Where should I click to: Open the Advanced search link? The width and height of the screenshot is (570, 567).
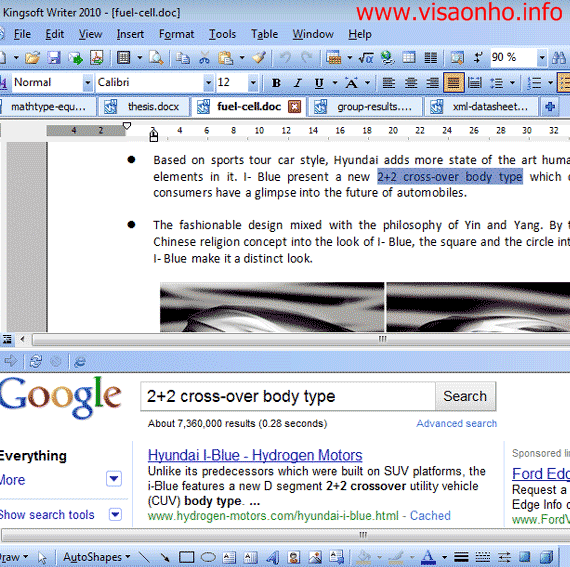(x=456, y=423)
